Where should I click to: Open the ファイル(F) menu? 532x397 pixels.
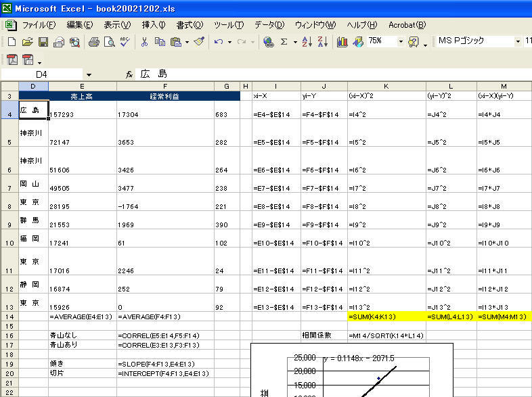tap(39, 25)
